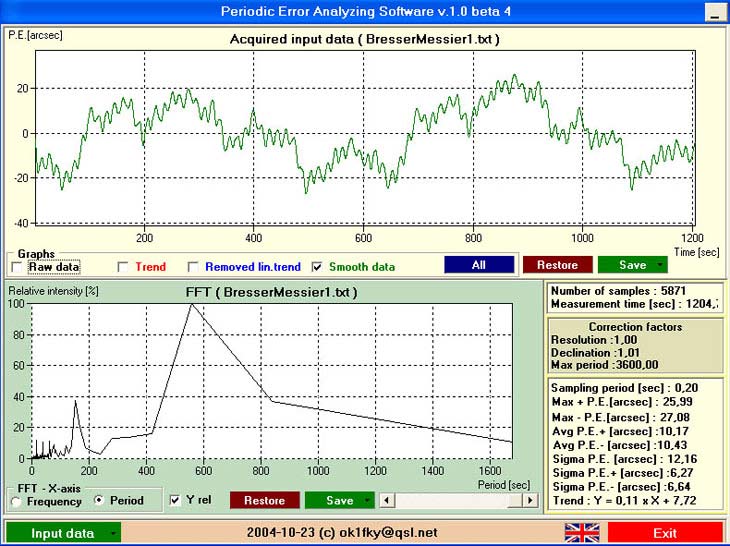Click the P.E.[arcsec] axis label

pos(35,35)
